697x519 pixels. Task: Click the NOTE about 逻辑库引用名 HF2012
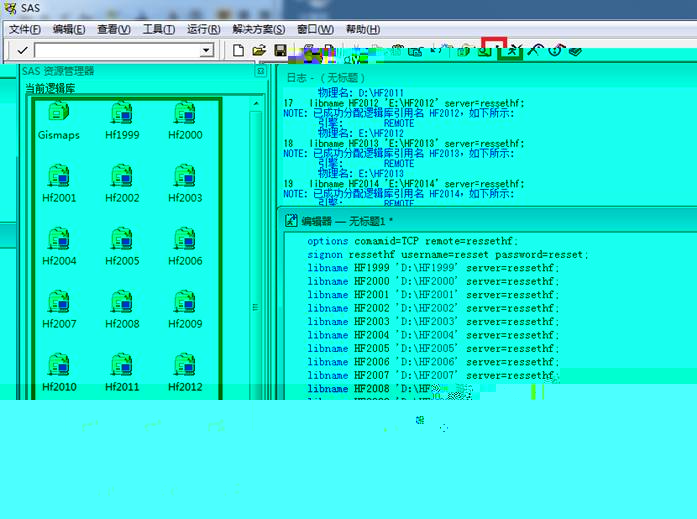point(399,113)
